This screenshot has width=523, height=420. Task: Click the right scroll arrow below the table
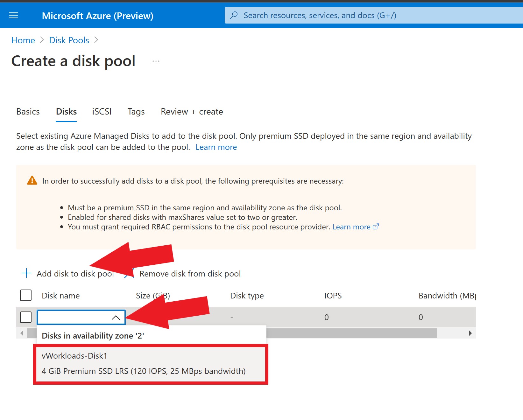click(x=470, y=333)
